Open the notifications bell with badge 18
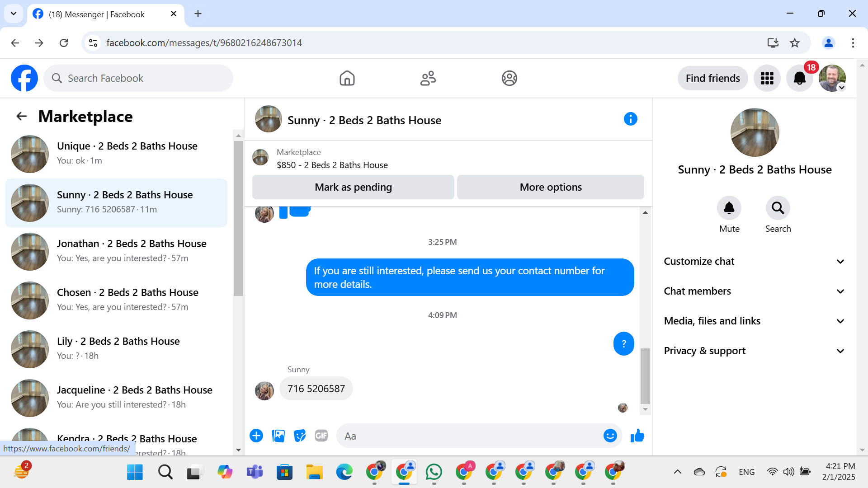Image resolution: width=868 pixels, height=488 pixels. pyautogui.click(x=799, y=78)
